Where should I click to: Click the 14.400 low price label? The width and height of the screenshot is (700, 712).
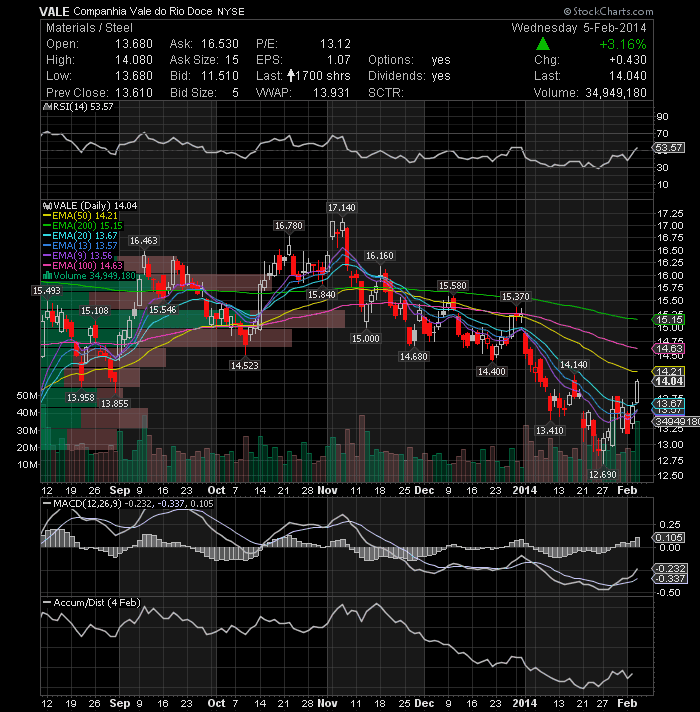[x=492, y=372]
